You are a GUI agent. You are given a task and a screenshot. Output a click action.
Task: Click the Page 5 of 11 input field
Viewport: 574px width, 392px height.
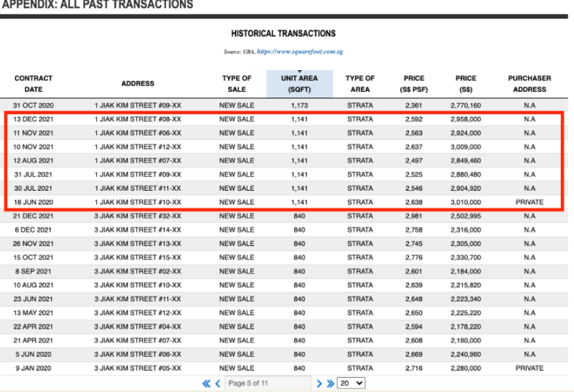point(268,384)
